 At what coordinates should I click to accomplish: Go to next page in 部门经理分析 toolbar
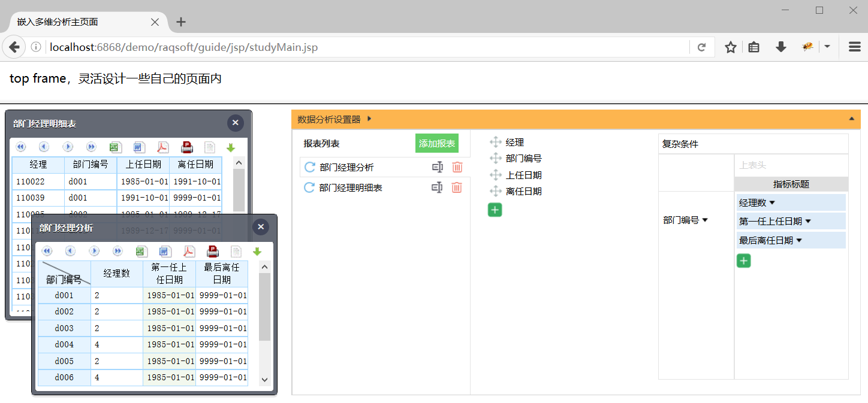pyautogui.click(x=94, y=251)
